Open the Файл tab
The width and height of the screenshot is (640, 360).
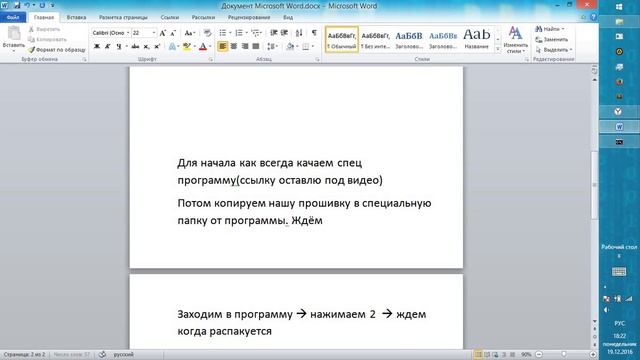pos(13,18)
